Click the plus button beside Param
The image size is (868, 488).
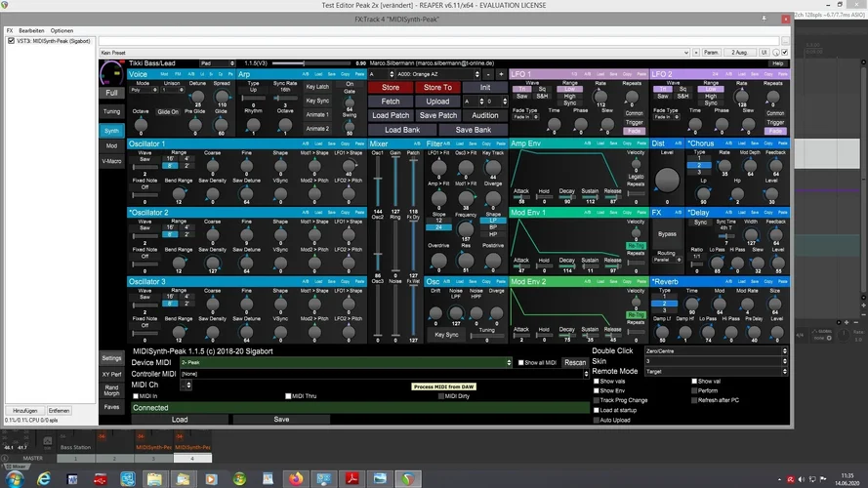tap(696, 52)
